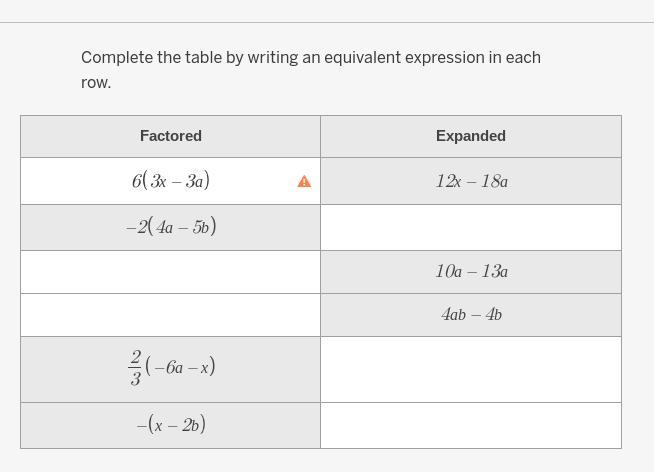Click the empty Expanded cell beside 2/3(−6a − x)
The width and height of the screenshot is (654, 472).
[x=470, y=369]
